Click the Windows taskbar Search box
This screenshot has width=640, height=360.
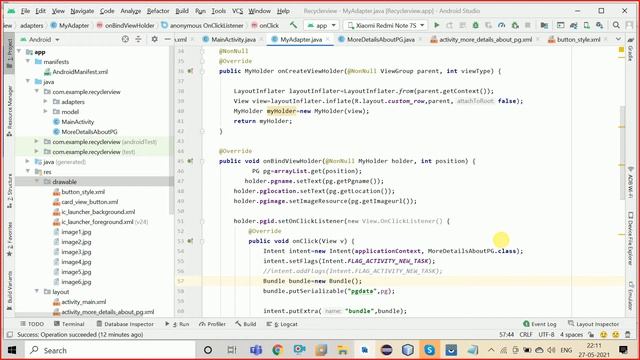pos(110,350)
